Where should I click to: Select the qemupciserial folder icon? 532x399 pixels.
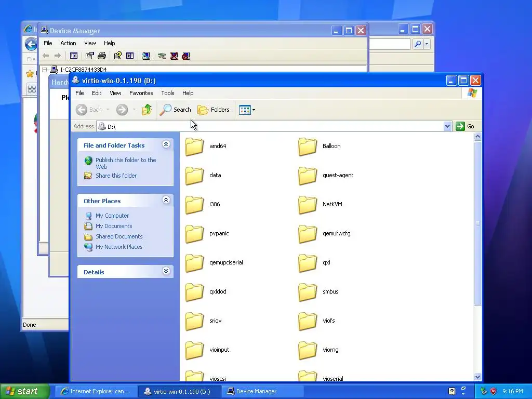click(194, 263)
